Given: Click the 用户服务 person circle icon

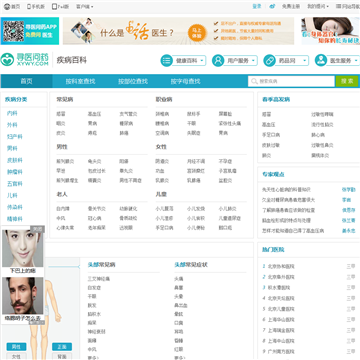Looking at the screenshot, I should (218, 60).
